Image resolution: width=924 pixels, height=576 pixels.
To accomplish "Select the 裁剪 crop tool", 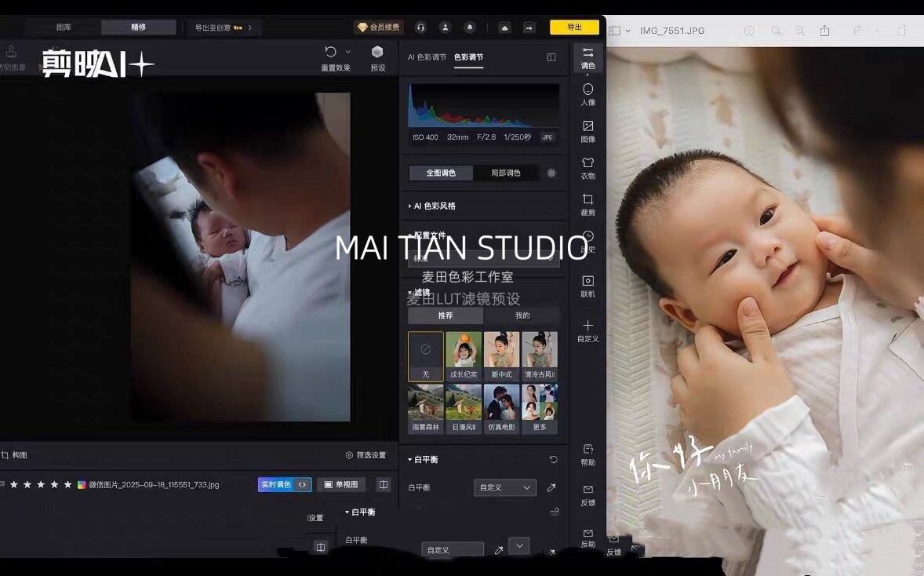I will 588,204.
